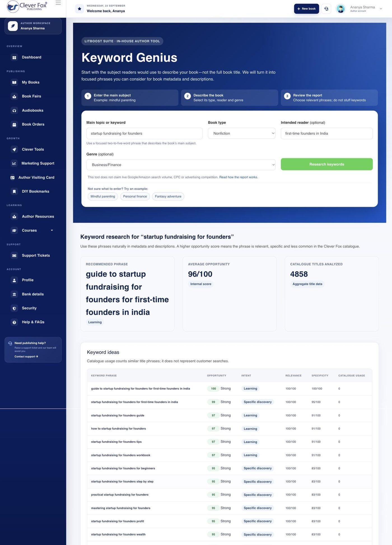Click the Book Orders icon
The image size is (392, 545).
14,124
